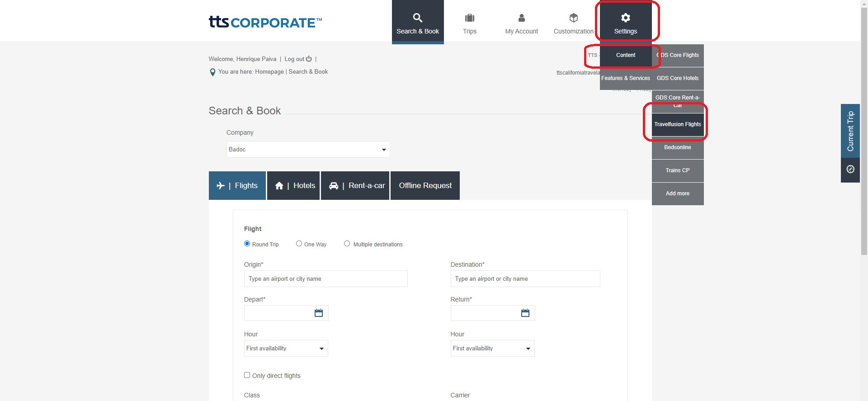
Task: Open Customization via the cube icon
Action: tap(573, 18)
